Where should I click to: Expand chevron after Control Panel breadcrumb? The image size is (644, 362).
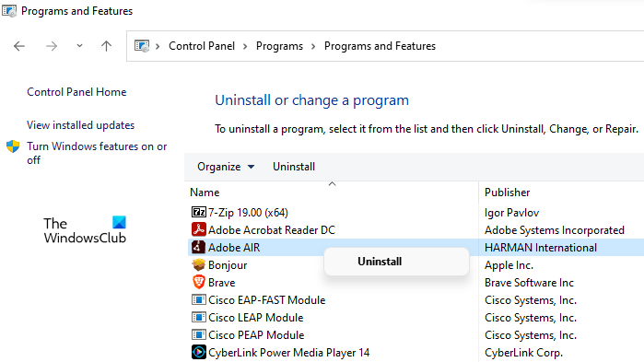tap(245, 46)
